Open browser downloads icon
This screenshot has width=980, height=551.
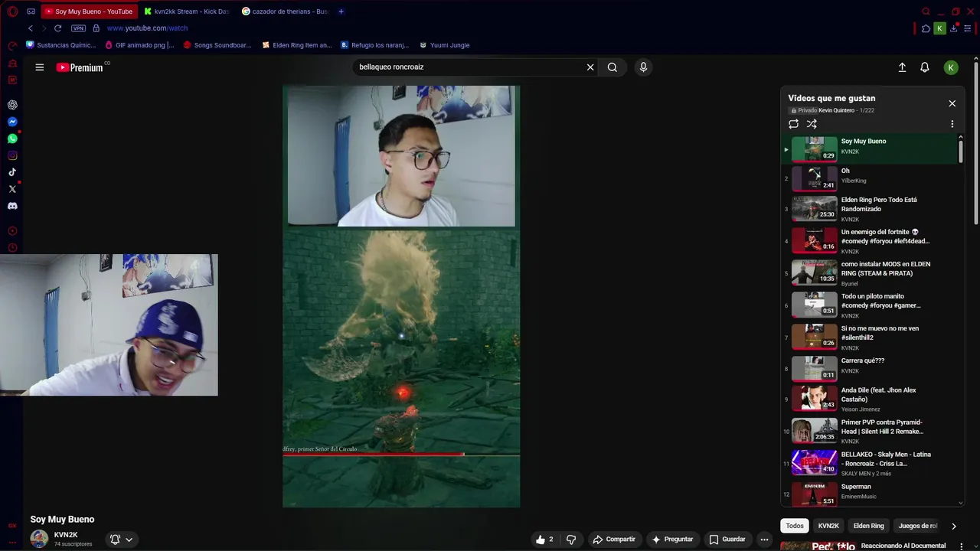click(x=954, y=28)
